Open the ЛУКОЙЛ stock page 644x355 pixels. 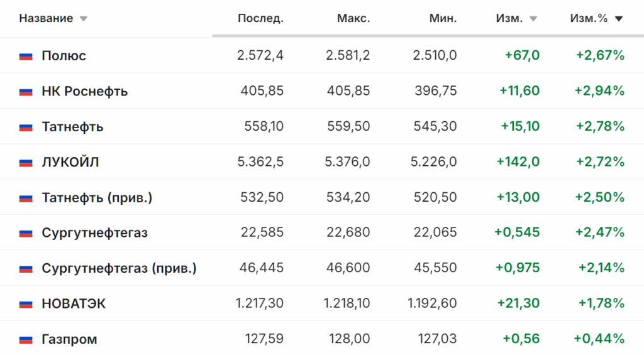point(70,163)
